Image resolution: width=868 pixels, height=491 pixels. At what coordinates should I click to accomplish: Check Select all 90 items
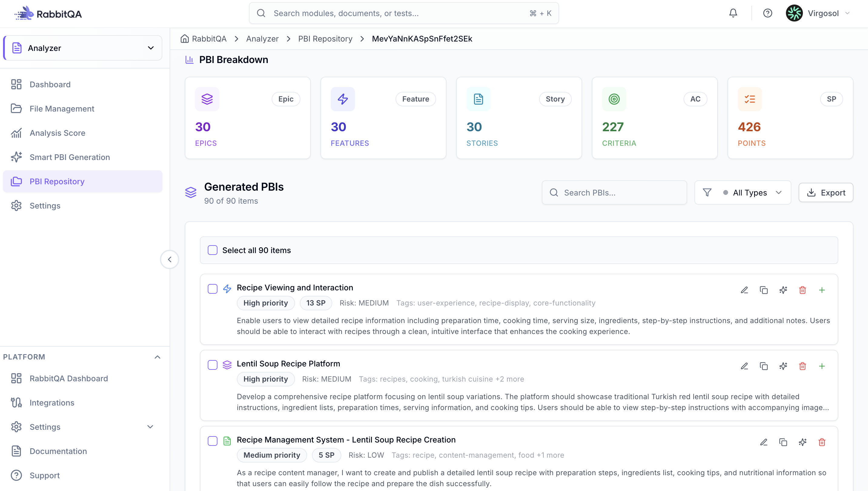pos(212,250)
